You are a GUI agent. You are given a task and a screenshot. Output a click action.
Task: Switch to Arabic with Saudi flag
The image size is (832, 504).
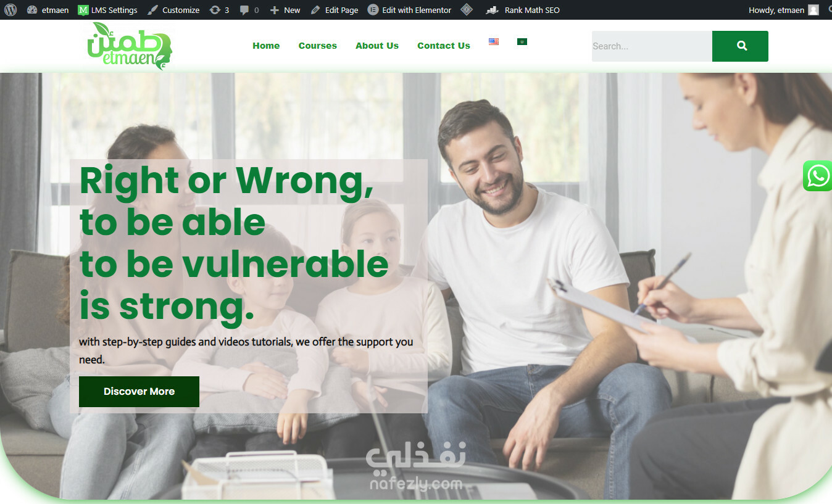coord(522,41)
